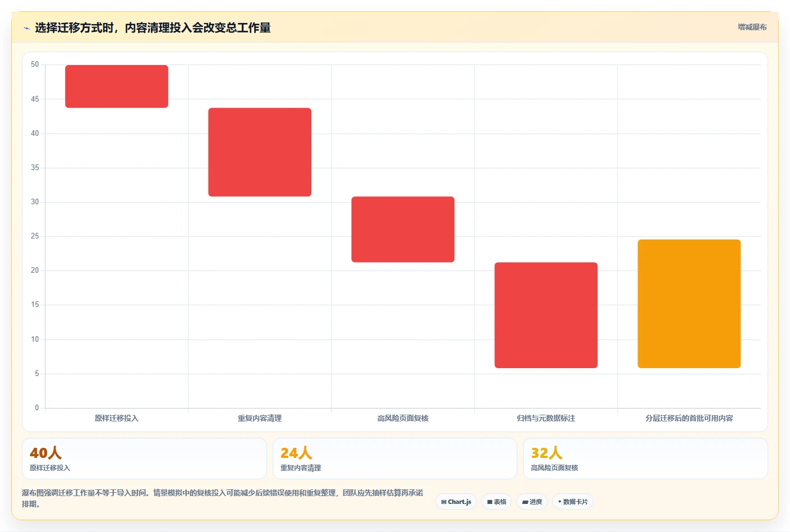
Task: Select the Chart.js chip
Action: tap(456, 502)
